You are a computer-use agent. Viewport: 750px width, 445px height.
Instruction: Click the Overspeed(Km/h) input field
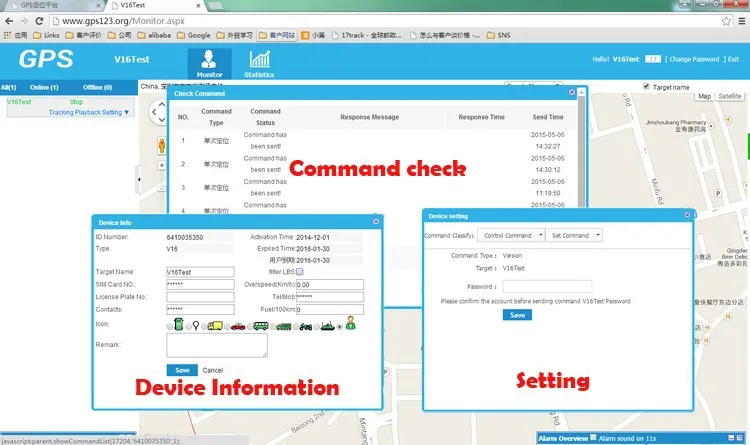[x=330, y=284]
